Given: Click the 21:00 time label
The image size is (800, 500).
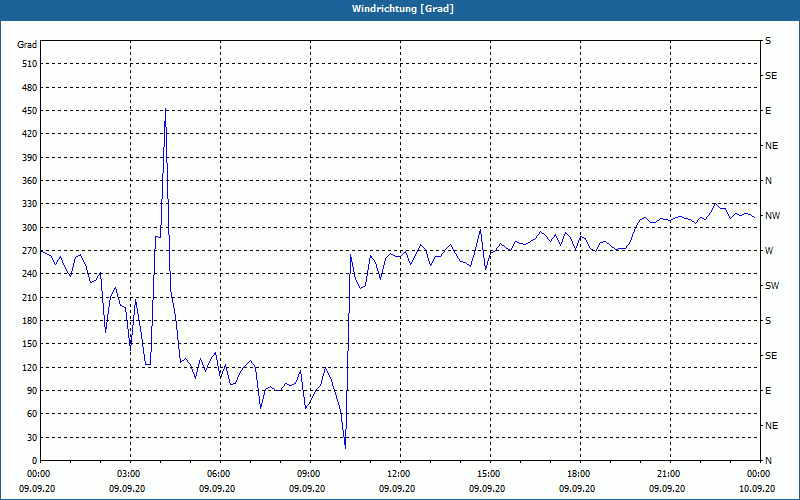Looking at the screenshot, I should coord(668,474).
